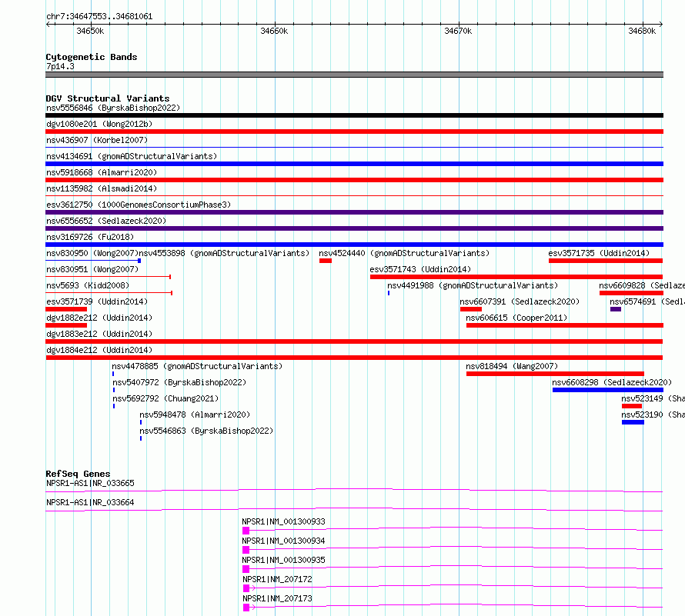Select the NM_001300933 magenta exon box
The height and width of the screenshot is (616, 685).
[246, 531]
